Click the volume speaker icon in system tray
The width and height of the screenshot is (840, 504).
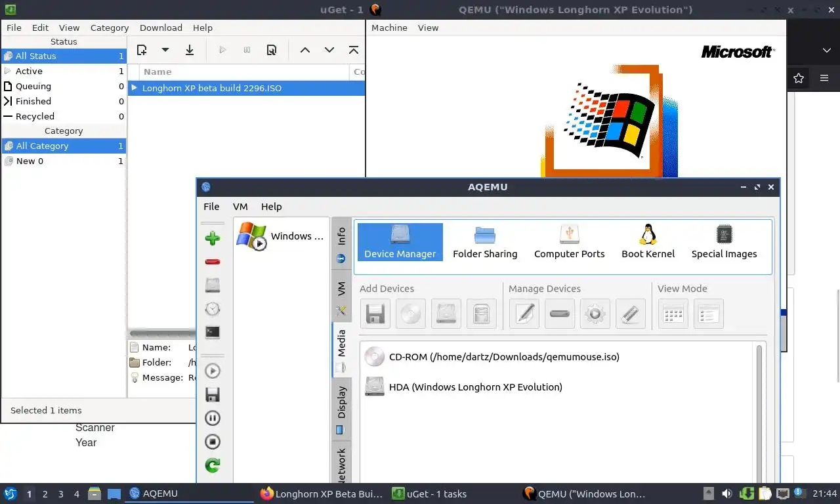[x=727, y=493]
